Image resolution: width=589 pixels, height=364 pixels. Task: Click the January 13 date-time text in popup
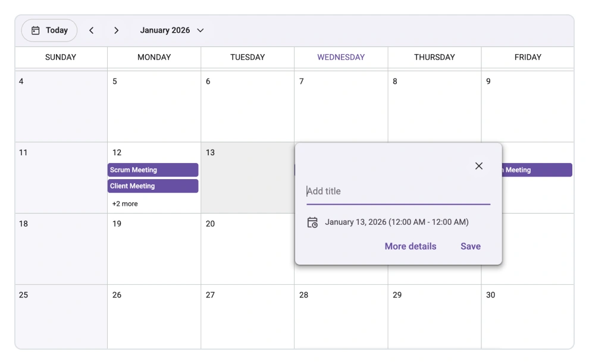click(396, 222)
